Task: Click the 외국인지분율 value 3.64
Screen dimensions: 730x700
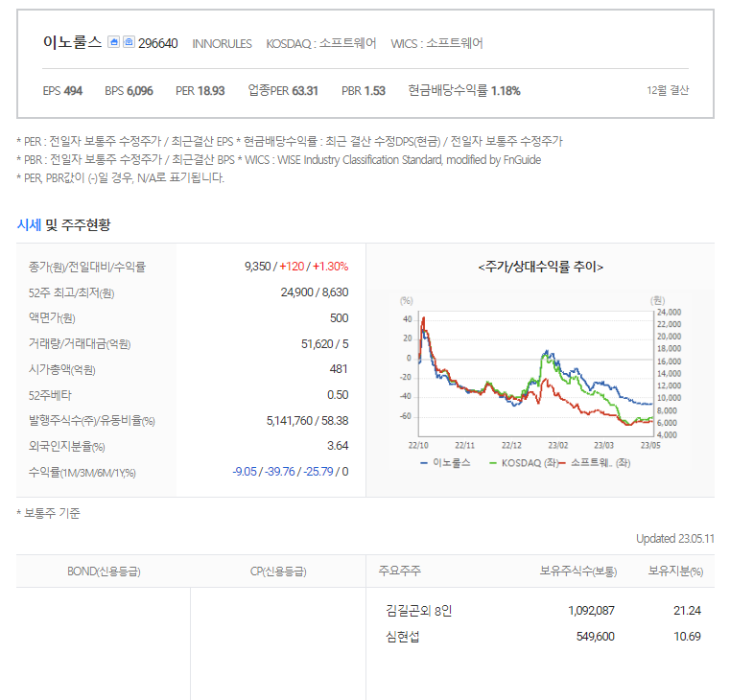Action: click(x=338, y=446)
